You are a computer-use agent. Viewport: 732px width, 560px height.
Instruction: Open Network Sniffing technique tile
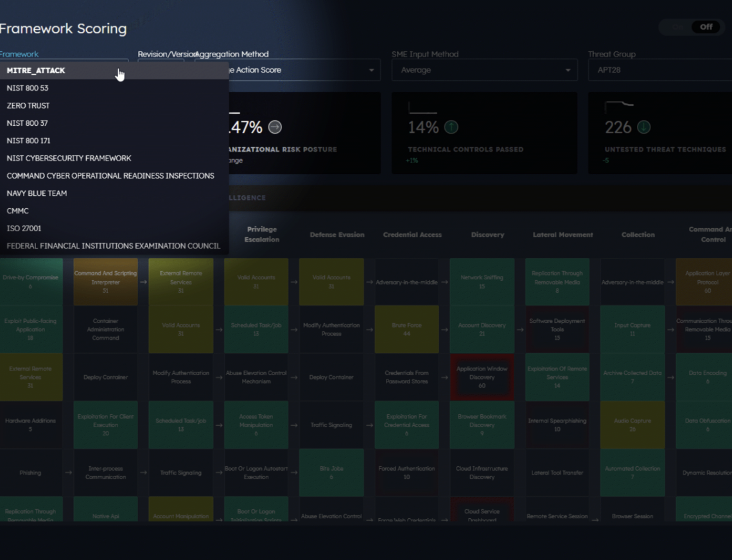point(482,282)
